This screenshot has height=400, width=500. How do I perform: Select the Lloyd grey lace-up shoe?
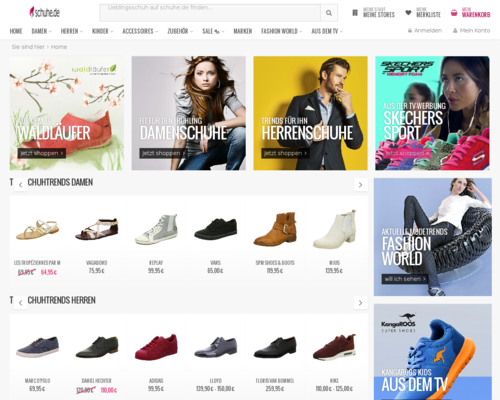click(x=216, y=347)
